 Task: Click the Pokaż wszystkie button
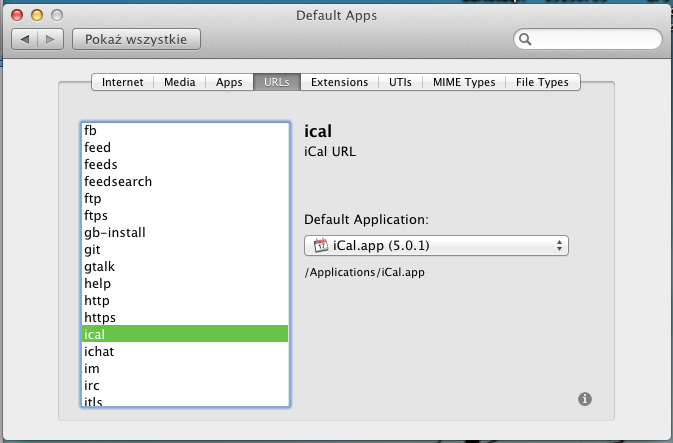click(136, 39)
